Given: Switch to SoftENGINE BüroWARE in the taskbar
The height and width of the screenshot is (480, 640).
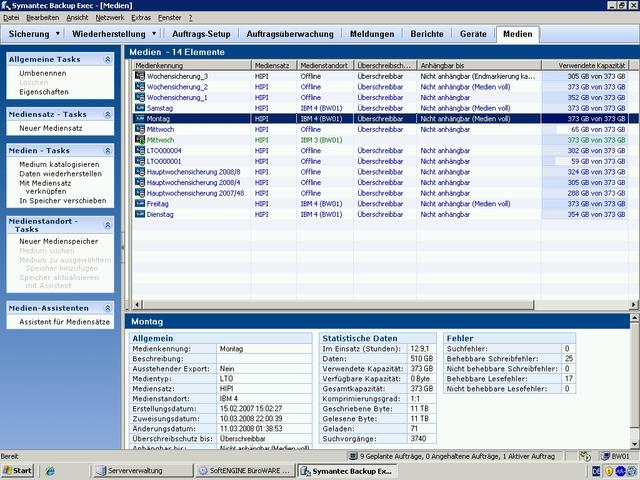Looking at the screenshot, I should point(245,471).
